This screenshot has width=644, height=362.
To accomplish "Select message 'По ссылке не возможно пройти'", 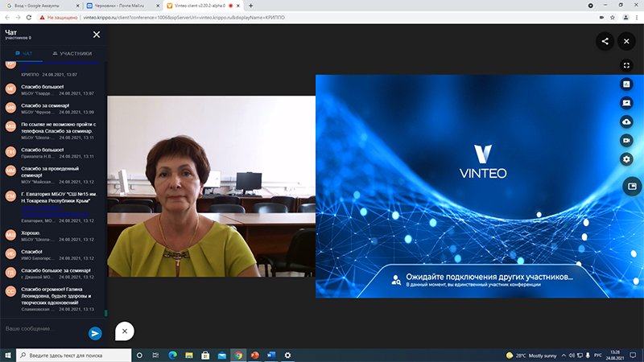I will [x=58, y=127].
